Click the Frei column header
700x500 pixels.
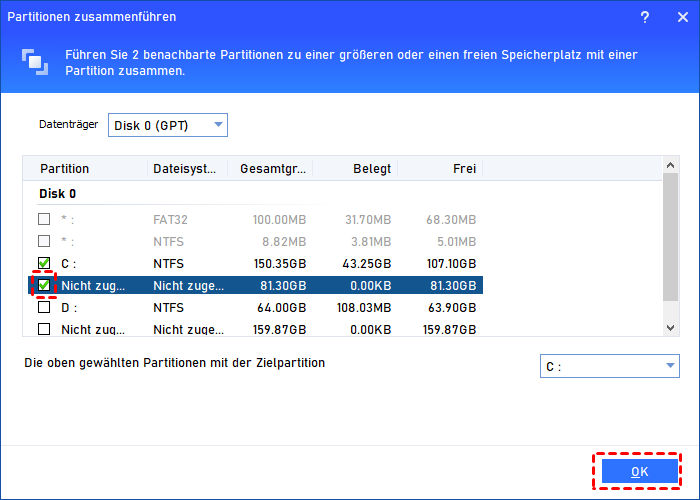point(464,169)
